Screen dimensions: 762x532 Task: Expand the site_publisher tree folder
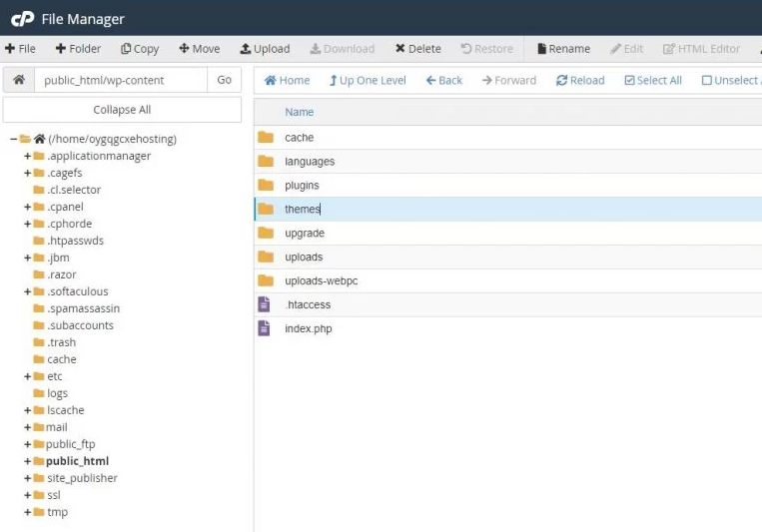(27, 478)
